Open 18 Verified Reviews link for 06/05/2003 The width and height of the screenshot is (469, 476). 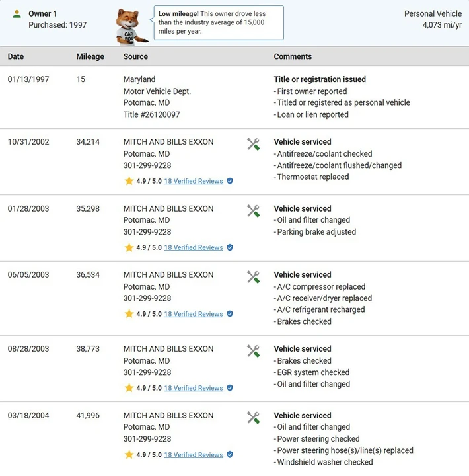coord(194,314)
